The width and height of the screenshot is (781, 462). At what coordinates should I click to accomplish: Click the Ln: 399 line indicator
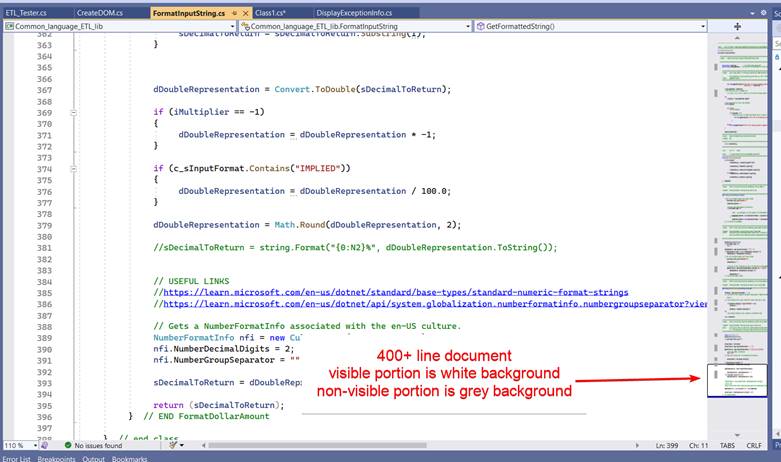point(666,446)
